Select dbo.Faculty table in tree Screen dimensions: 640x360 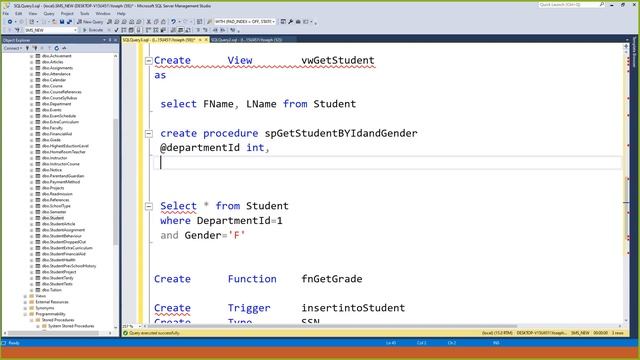pyautogui.click(x=52, y=128)
